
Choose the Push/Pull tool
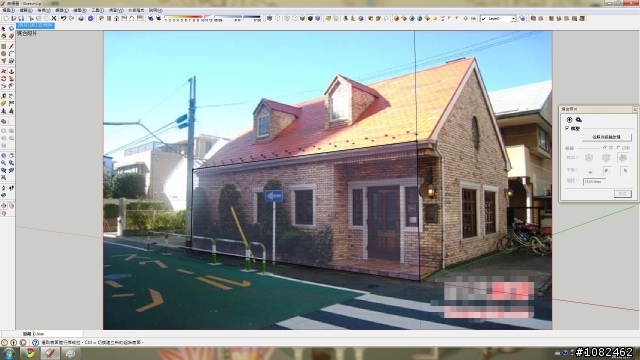pyautogui.click(x=11, y=71)
